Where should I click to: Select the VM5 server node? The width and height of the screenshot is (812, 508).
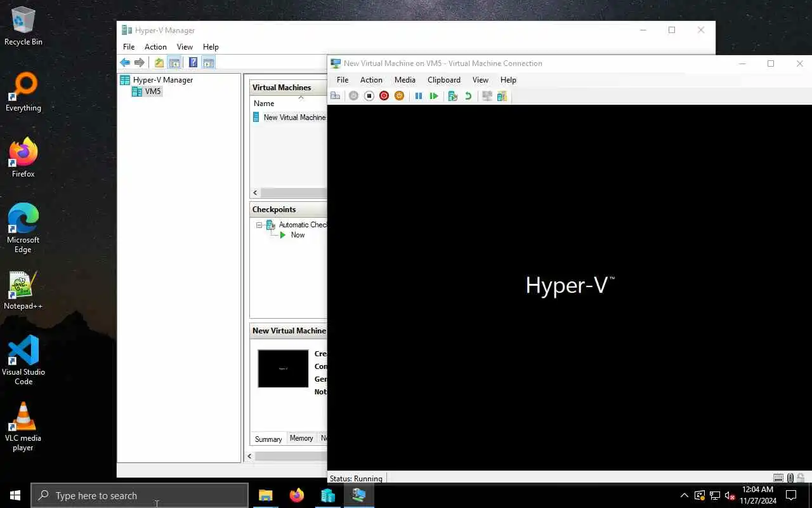(147, 91)
